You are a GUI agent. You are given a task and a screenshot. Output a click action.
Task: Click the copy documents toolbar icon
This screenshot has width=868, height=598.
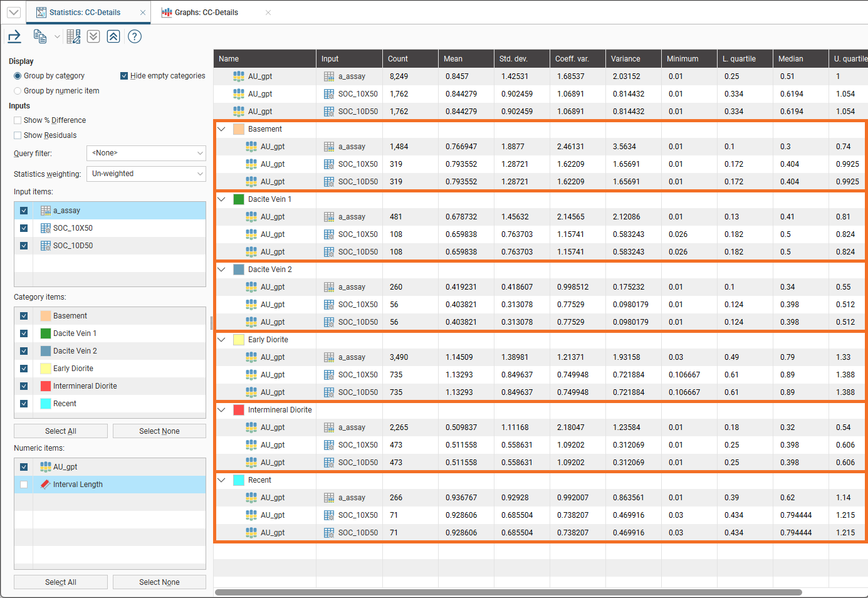40,36
